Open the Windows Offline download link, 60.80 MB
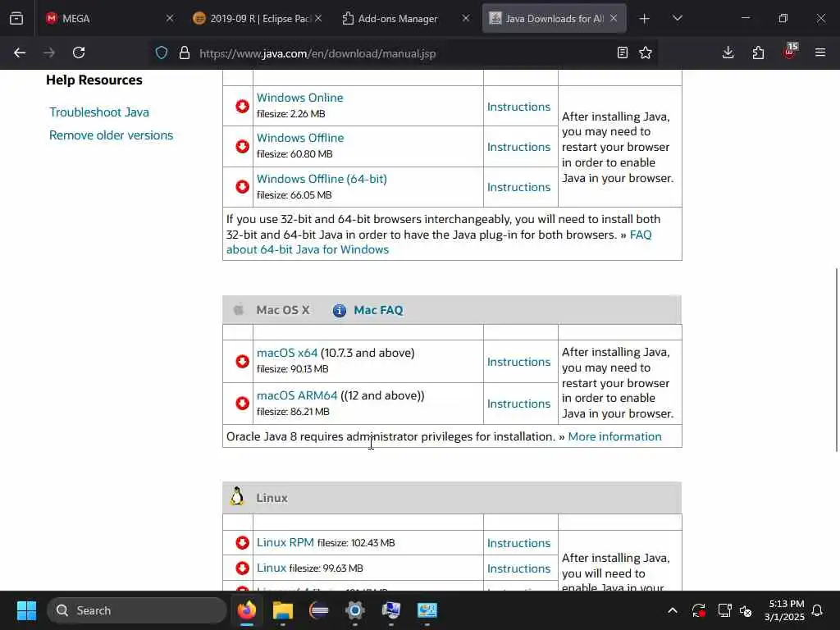 point(300,138)
